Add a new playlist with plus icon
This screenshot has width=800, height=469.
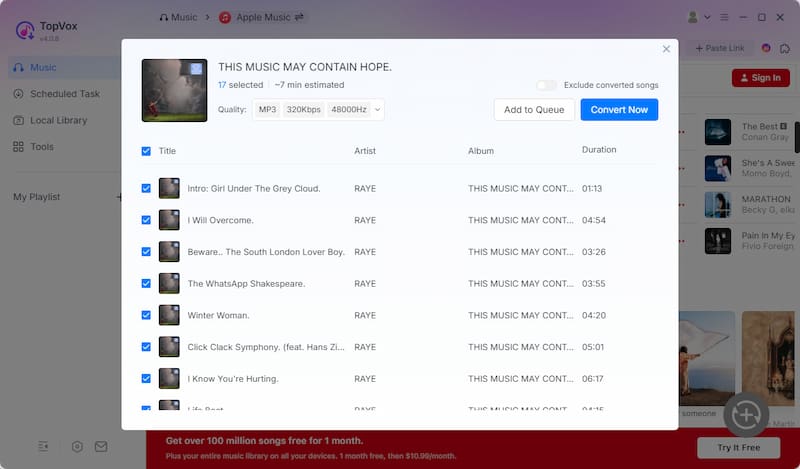[119, 197]
